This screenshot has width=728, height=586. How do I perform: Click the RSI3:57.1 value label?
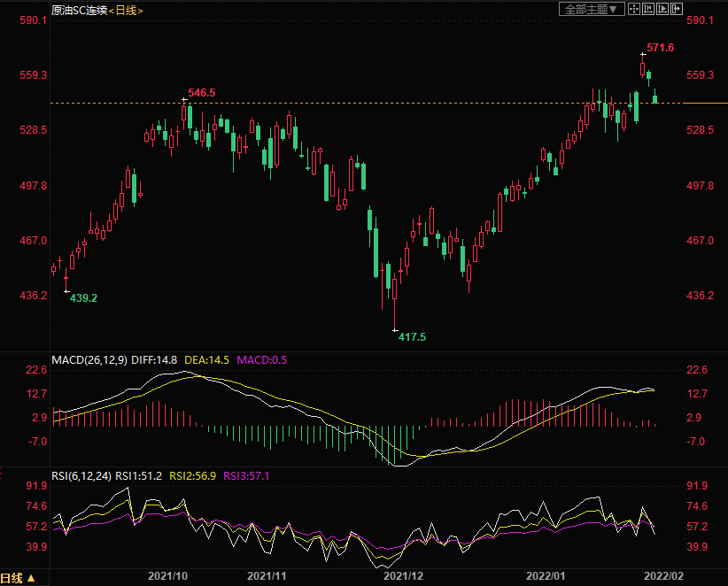(x=247, y=475)
